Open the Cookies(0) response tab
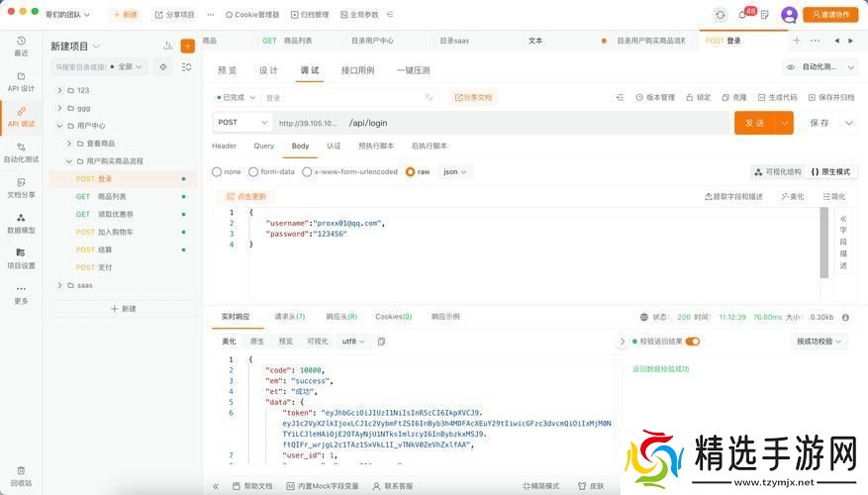The image size is (868, 495). [394, 317]
